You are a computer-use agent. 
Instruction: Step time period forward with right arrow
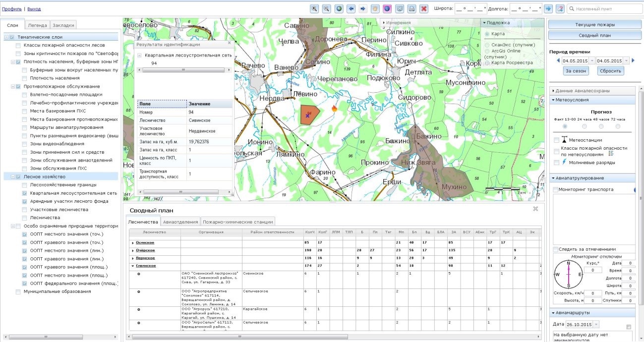tap(633, 60)
